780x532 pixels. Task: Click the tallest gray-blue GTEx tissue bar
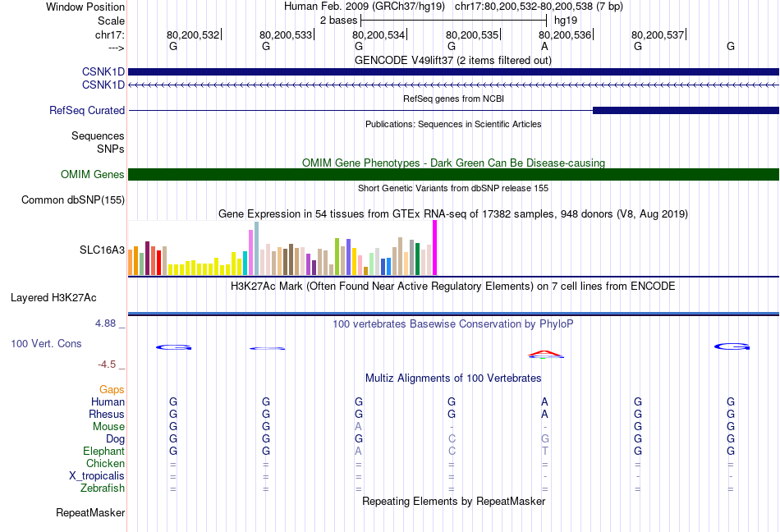[257, 249]
